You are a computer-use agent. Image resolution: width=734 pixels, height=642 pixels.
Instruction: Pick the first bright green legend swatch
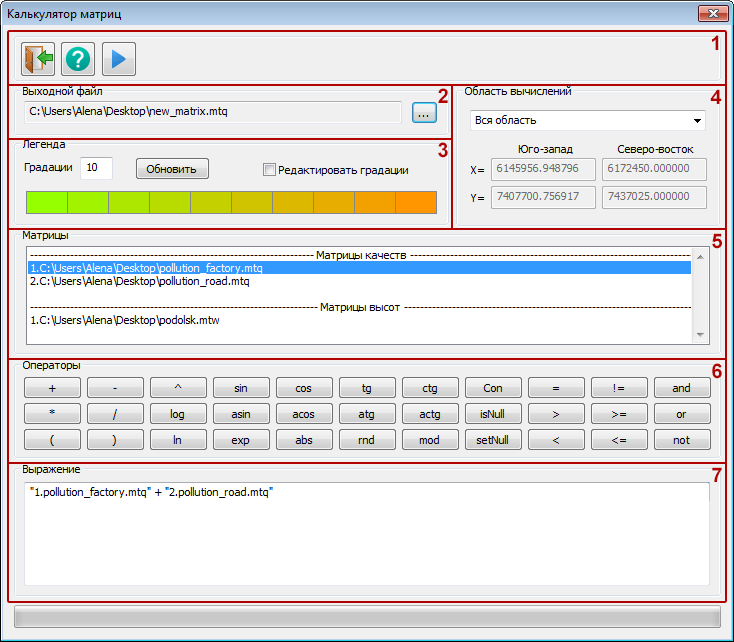(46, 203)
